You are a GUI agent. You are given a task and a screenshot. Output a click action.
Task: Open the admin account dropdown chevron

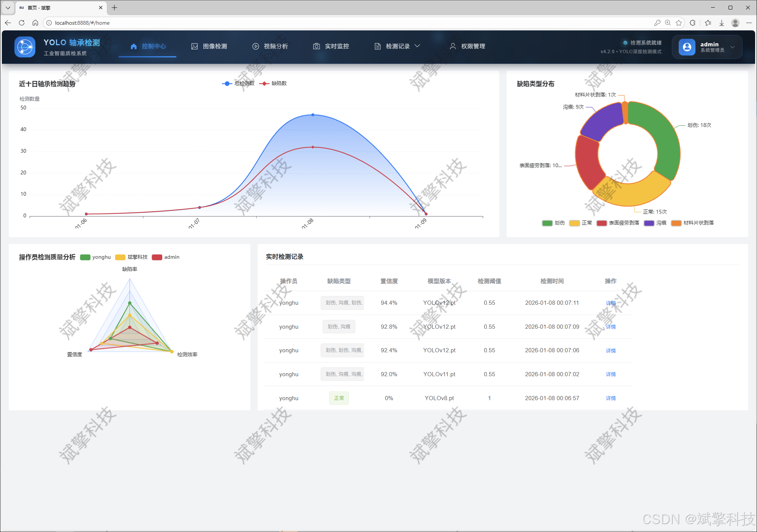click(732, 47)
